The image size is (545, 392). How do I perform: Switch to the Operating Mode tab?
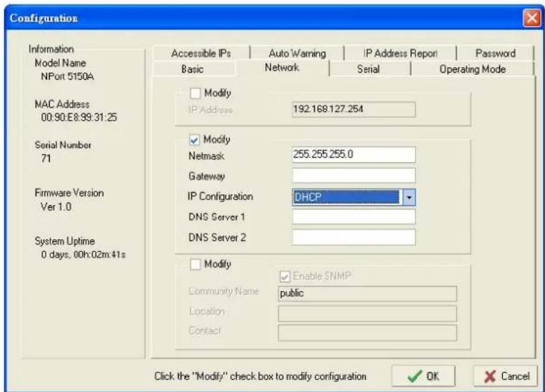coord(473,69)
